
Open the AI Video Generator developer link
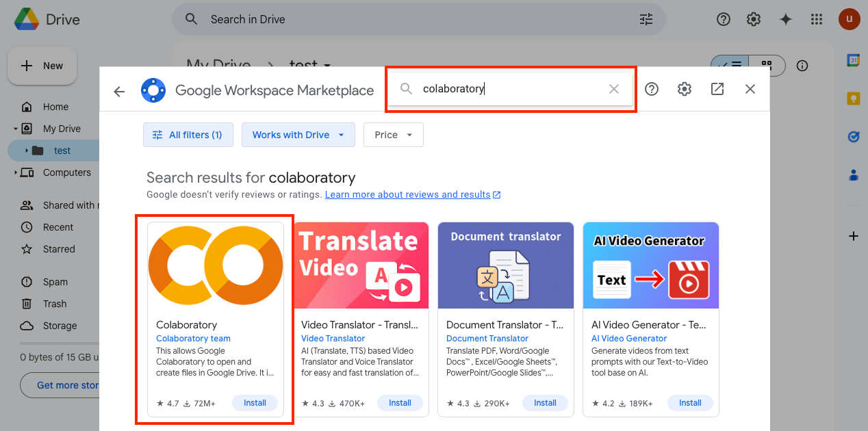click(x=629, y=339)
